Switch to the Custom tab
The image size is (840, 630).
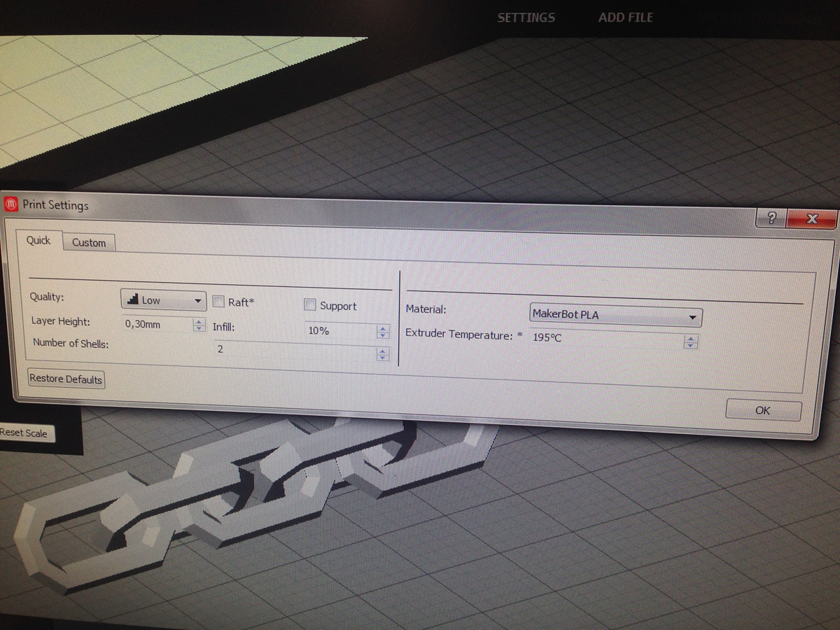pyautogui.click(x=89, y=243)
